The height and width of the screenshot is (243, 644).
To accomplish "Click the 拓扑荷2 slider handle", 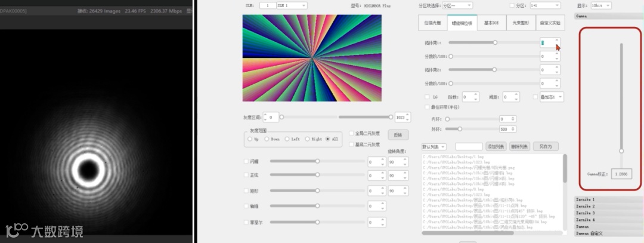I will (x=494, y=70).
